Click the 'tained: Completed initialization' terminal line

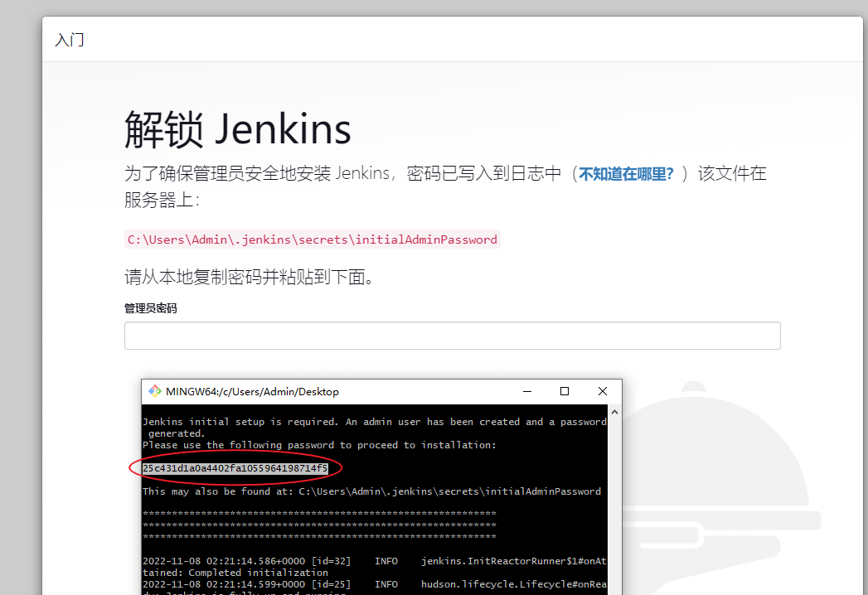click(x=235, y=573)
